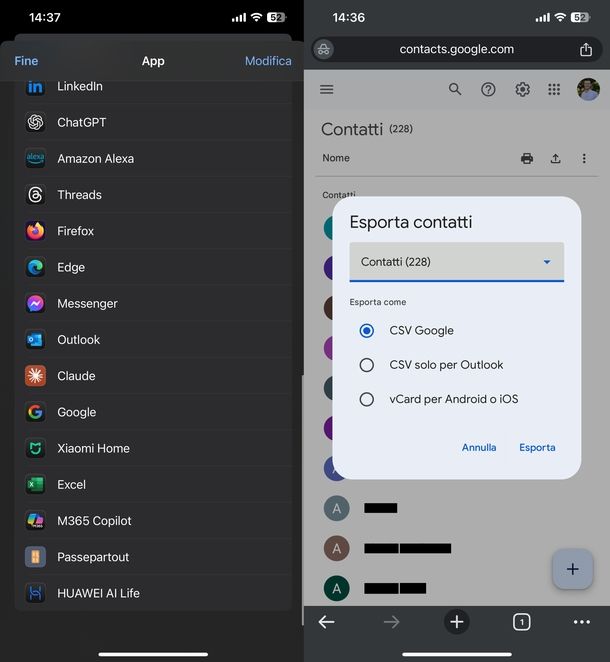Tap the browser share icon in address bar
This screenshot has height=662, width=610.
(586, 49)
